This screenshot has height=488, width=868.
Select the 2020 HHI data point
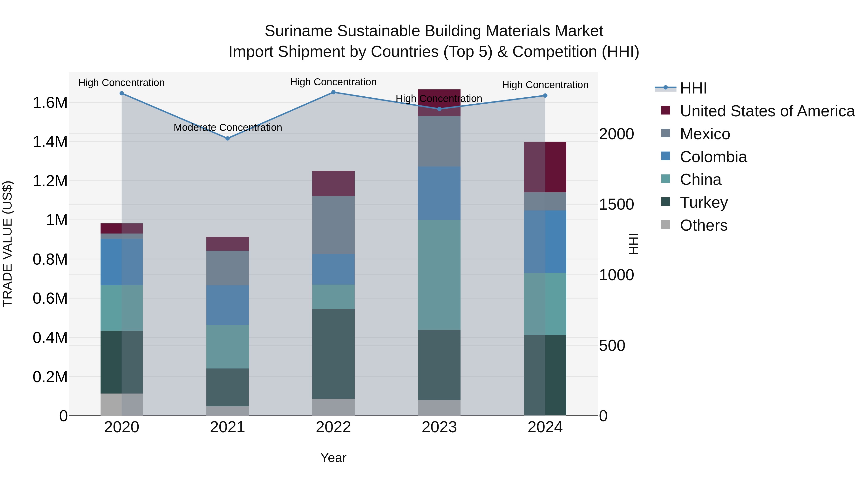tap(122, 93)
